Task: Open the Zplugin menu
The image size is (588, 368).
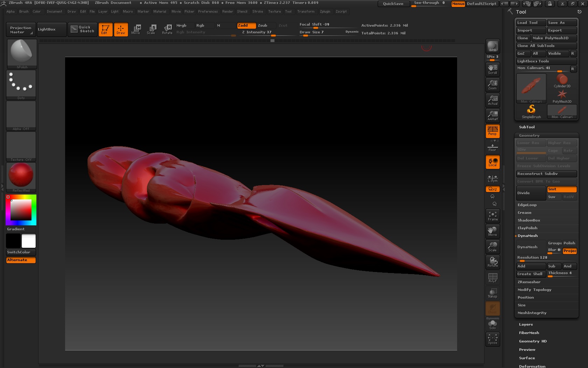Action: pos(324,12)
